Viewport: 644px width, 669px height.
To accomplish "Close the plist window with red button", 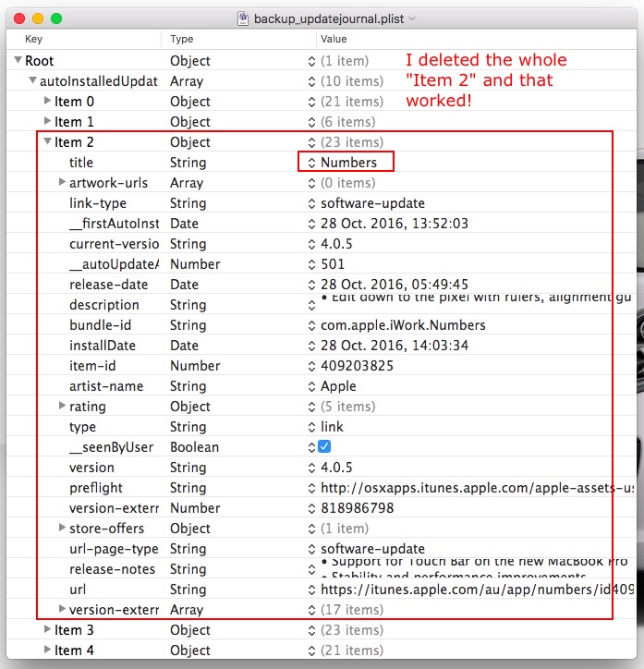I will [19, 18].
